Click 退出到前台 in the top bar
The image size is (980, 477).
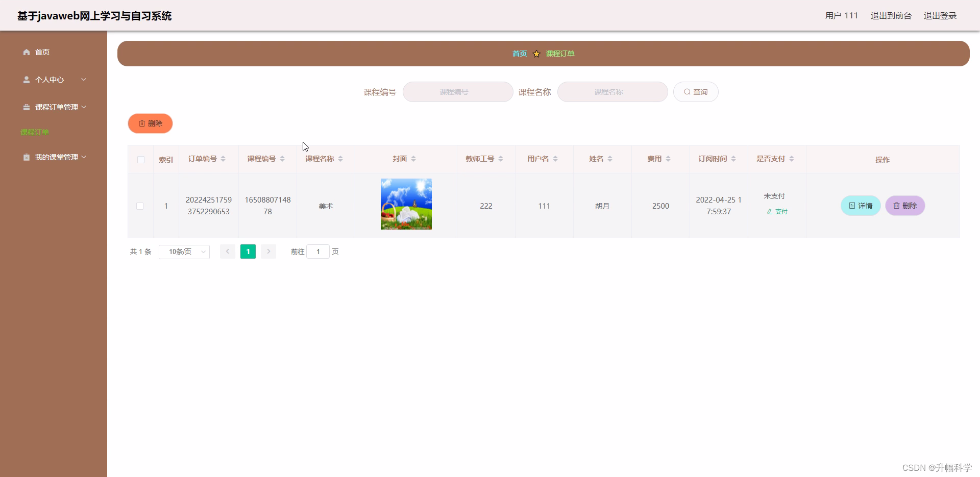tap(891, 15)
